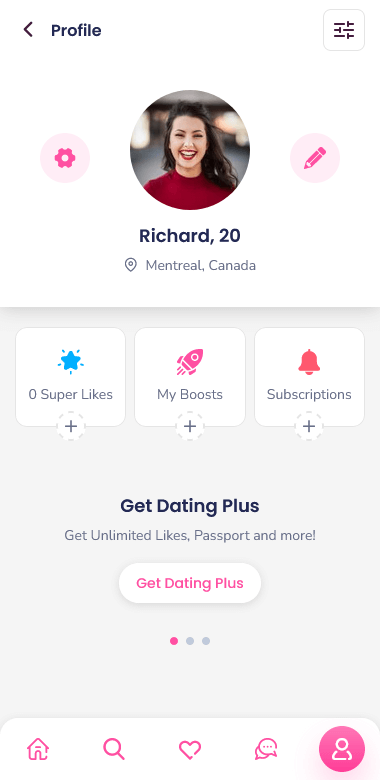This screenshot has width=380, height=780.
Task: Open likes via the heart icon
Action: 190,749
